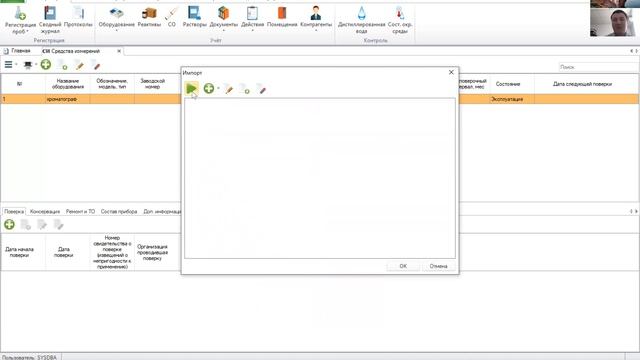Close the Импорт dialog

(x=451, y=72)
